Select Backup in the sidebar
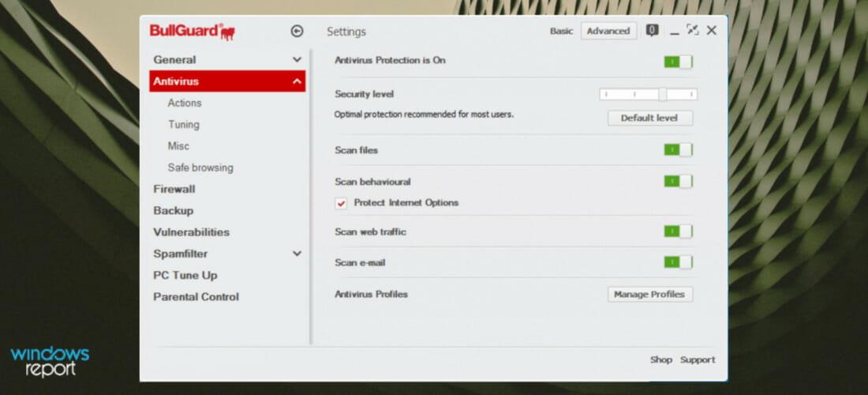The image size is (868, 395). pos(174,211)
